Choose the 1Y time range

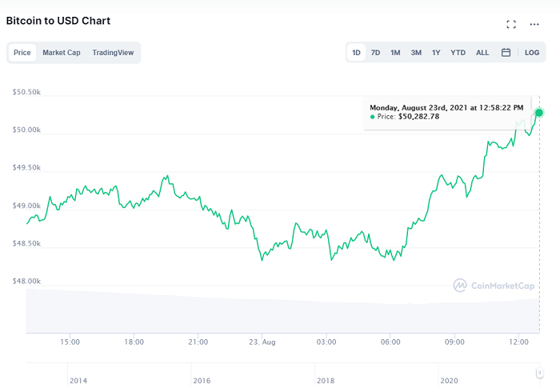(436, 53)
